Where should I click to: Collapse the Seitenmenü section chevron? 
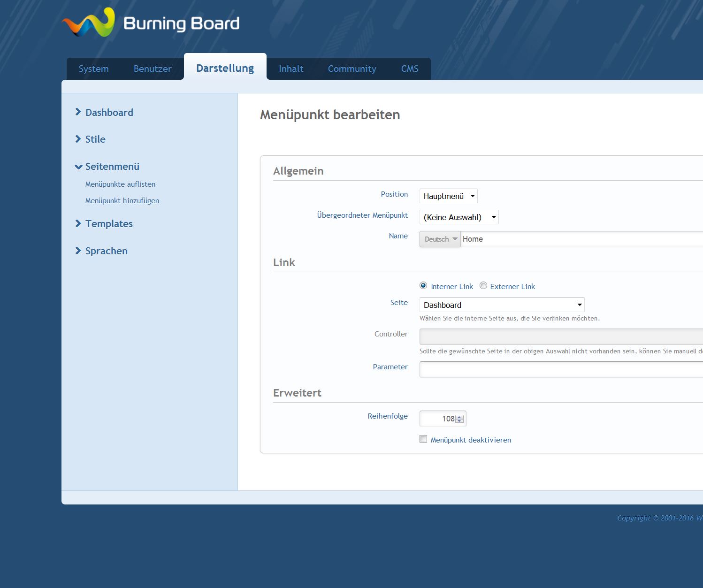(x=78, y=167)
